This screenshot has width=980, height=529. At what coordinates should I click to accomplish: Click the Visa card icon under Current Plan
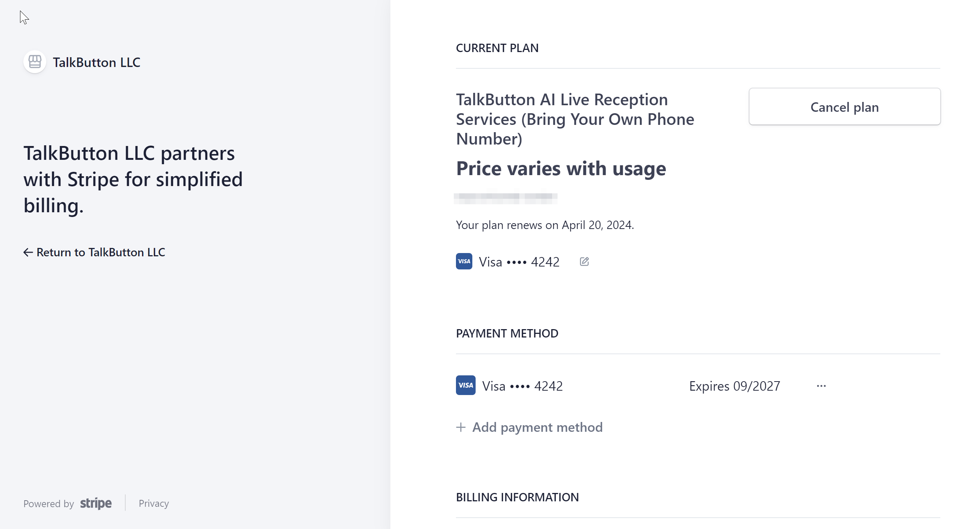tap(464, 261)
